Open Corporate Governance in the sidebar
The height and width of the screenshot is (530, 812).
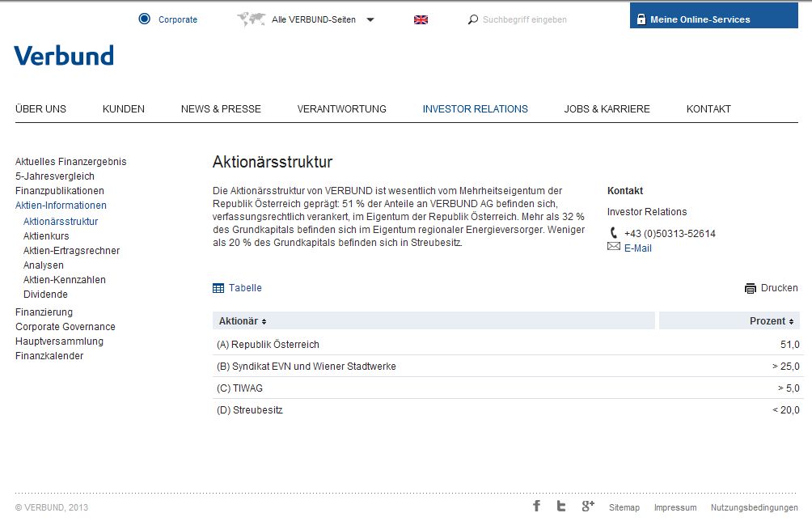point(66,327)
